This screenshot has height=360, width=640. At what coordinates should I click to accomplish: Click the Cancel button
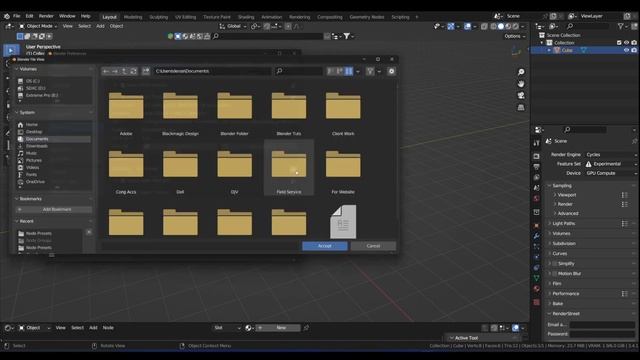[x=373, y=246]
